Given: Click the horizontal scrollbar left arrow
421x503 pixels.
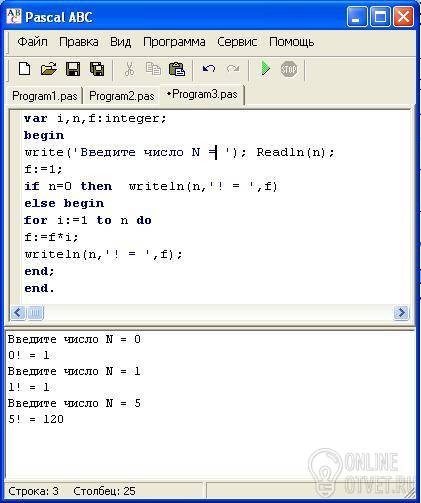Looking at the screenshot, I should [x=18, y=313].
